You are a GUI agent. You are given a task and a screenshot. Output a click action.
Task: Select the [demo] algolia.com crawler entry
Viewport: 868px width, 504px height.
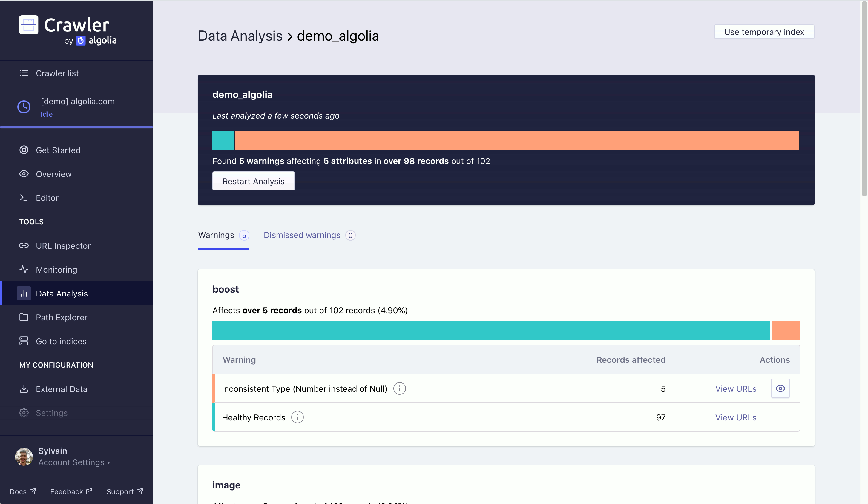(76, 107)
